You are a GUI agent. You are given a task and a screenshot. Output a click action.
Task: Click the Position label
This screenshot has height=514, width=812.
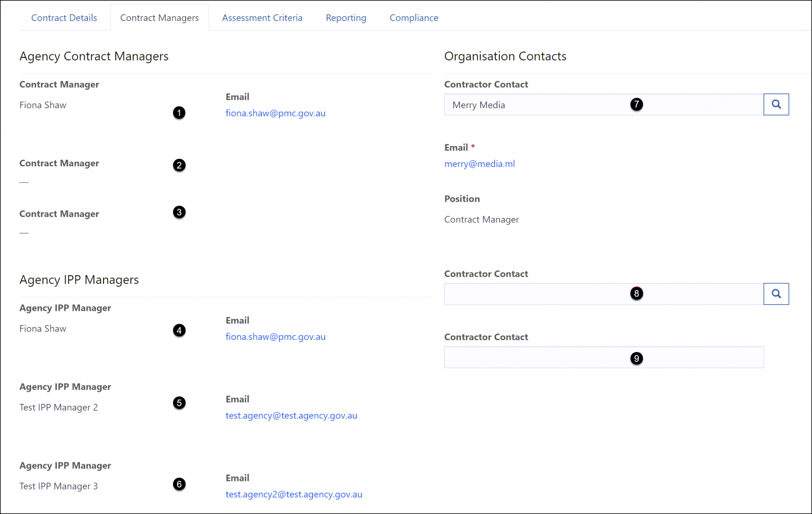pyautogui.click(x=462, y=199)
